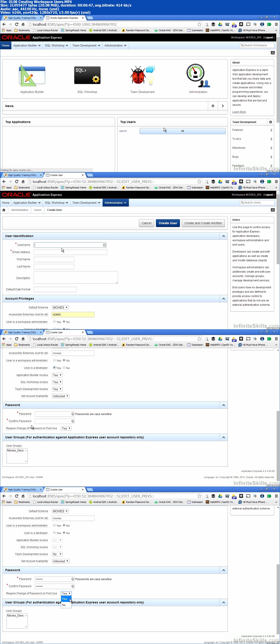
Task: Click the Cancel button
Action: 146,223
